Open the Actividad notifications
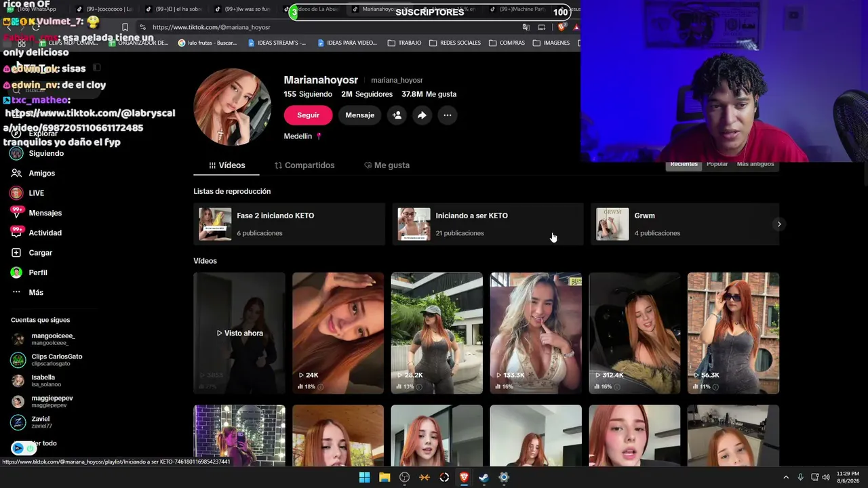 [37, 232]
